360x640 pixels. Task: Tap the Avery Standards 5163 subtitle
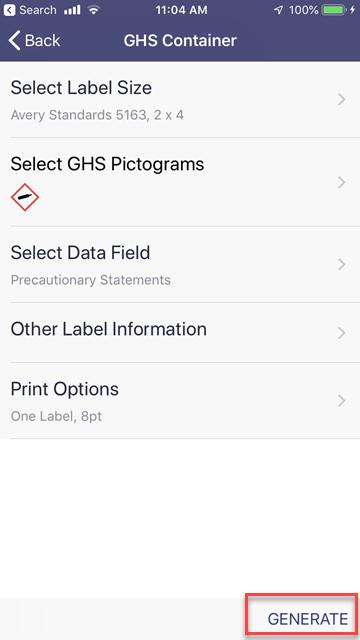coord(97,115)
